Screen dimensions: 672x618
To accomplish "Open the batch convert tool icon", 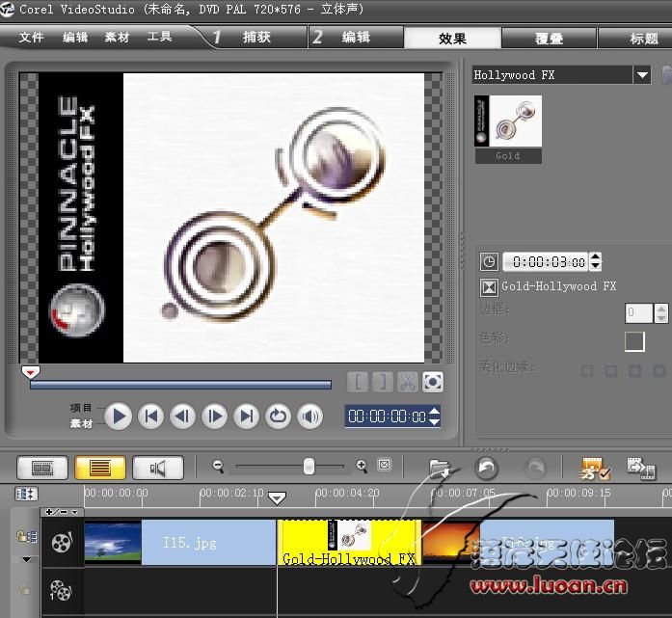I will pos(595,468).
